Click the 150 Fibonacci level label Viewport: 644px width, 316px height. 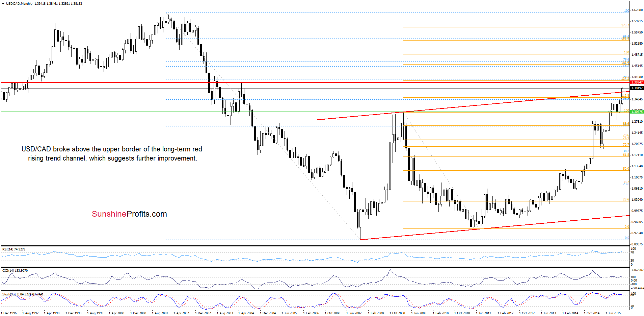coord(626,52)
